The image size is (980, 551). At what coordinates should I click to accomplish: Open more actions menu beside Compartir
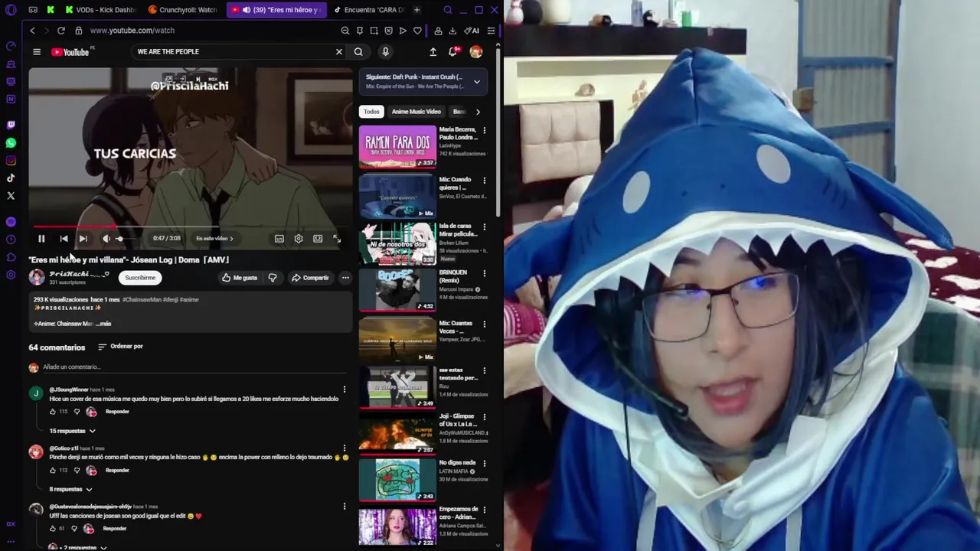[x=345, y=278]
